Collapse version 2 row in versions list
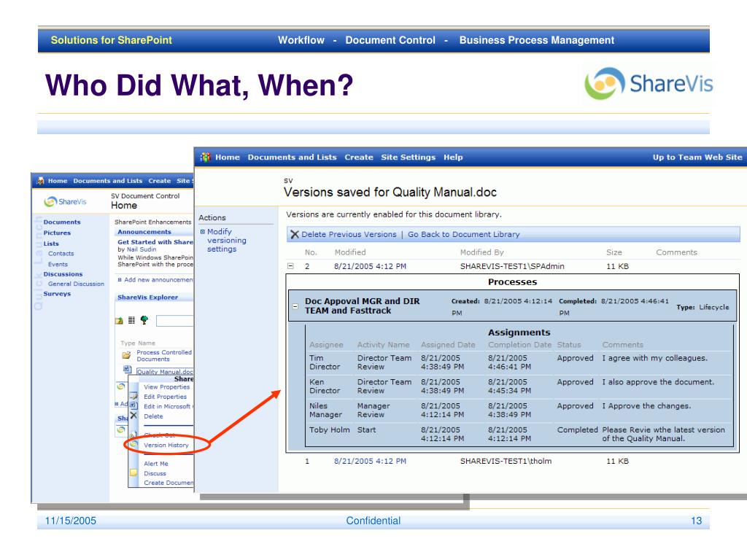Screen dimensions: 747x560 pyautogui.click(x=290, y=266)
